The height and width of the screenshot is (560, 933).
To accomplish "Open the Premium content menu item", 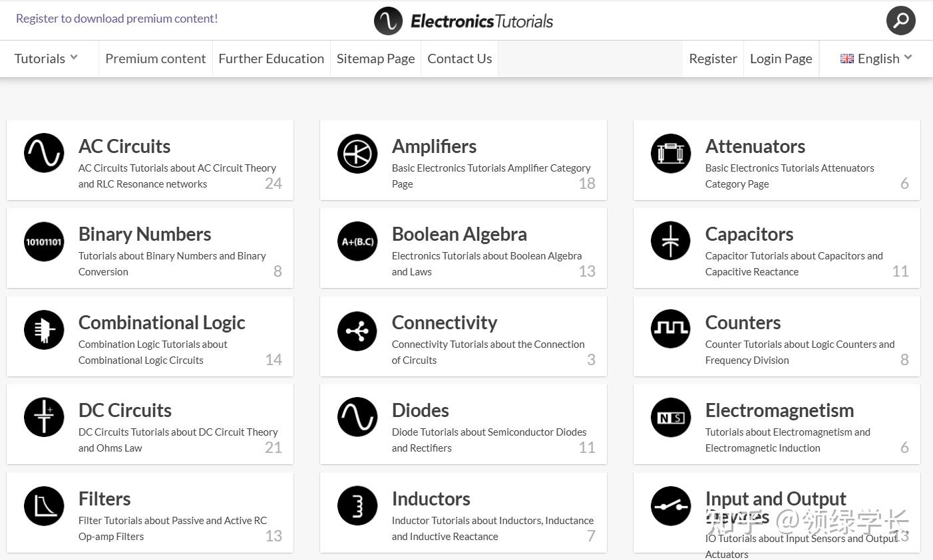I will pos(155,59).
